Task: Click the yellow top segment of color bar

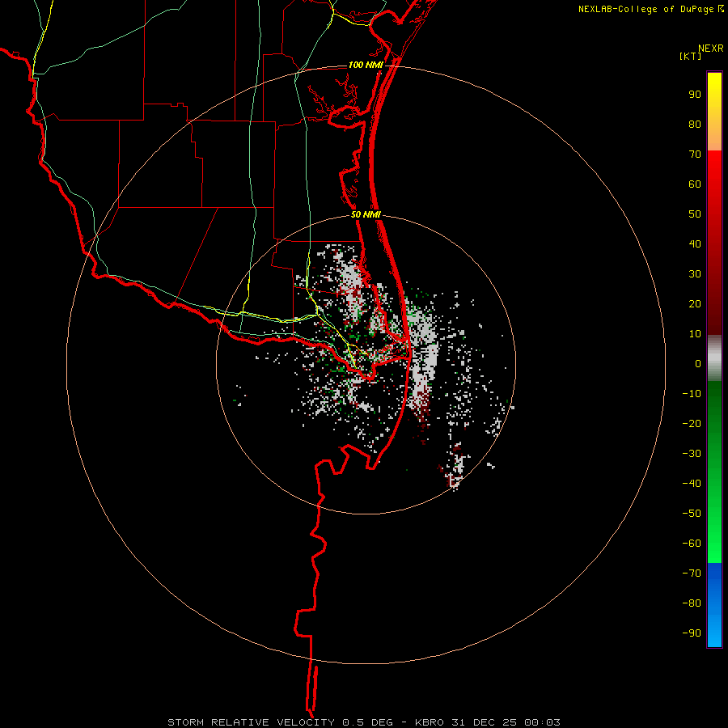Action: pyautogui.click(x=714, y=112)
